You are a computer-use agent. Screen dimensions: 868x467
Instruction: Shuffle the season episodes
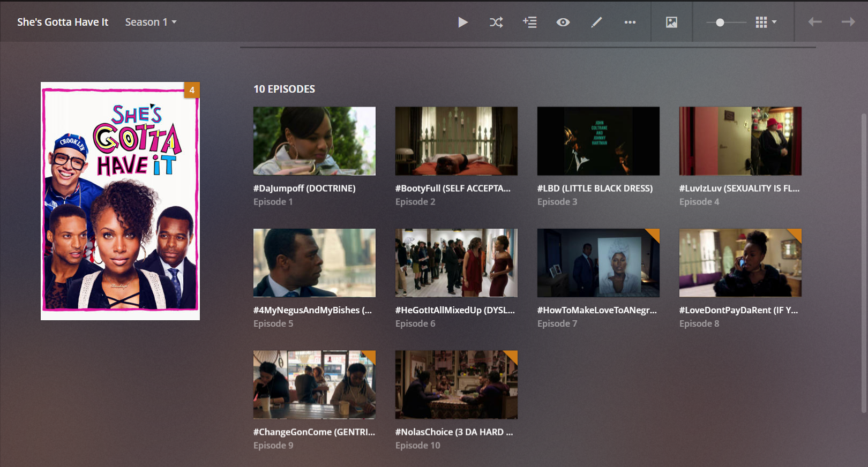[x=496, y=22]
